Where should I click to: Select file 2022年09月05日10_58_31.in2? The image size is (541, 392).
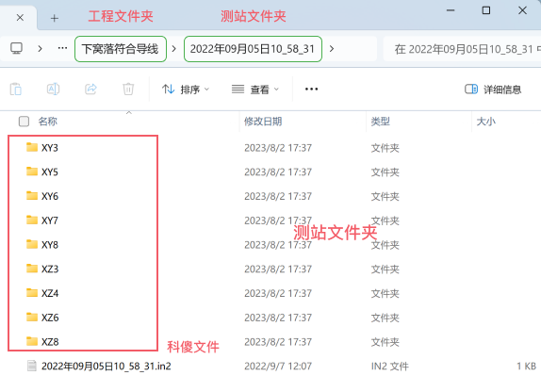coord(107,366)
